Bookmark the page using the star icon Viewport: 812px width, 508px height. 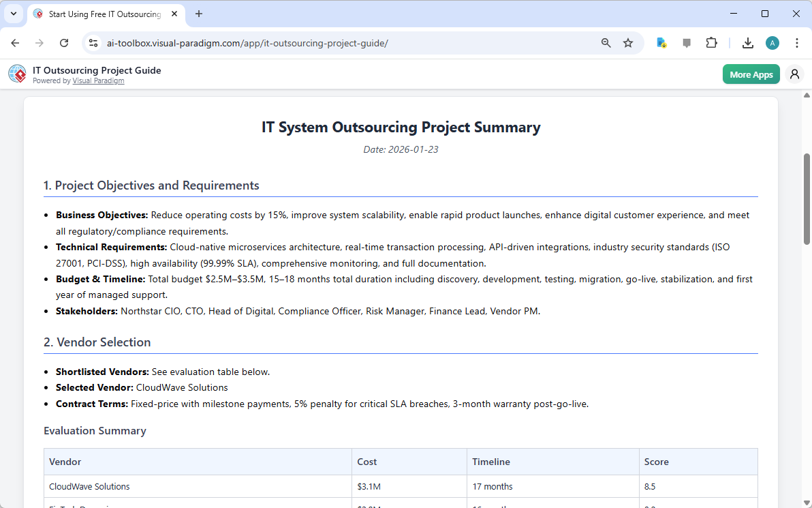pos(627,42)
